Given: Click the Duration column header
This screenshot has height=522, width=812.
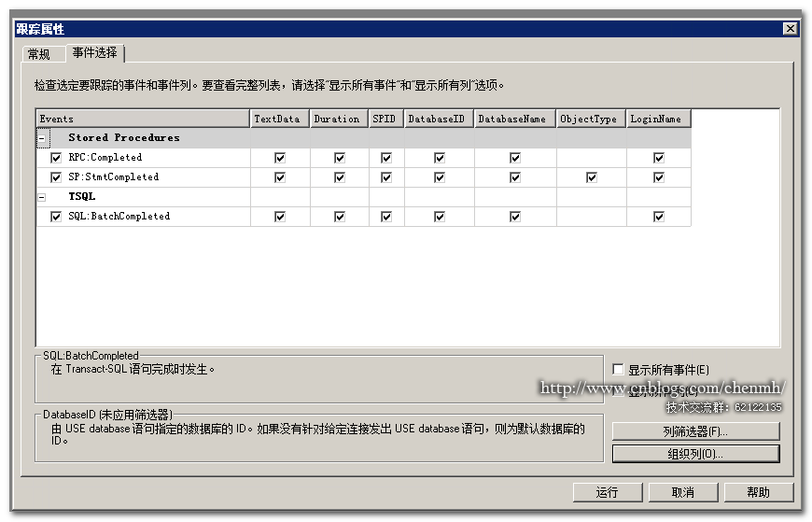Looking at the screenshot, I should tap(339, 119).
